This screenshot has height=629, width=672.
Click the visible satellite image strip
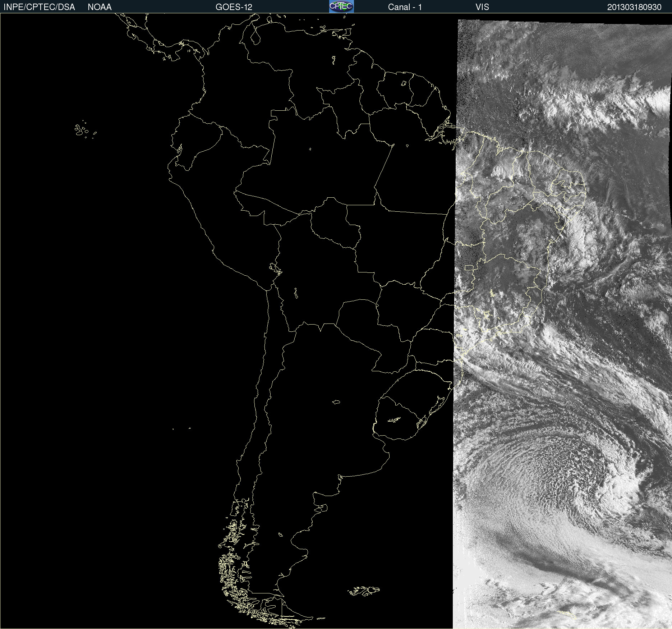pyautogui.click(x=562, y=323)
